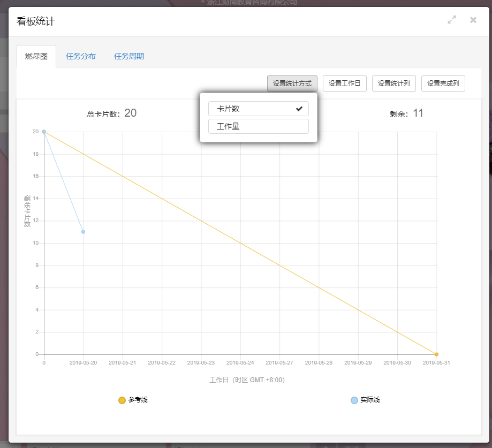492x448 pixels.
Task: Close the 看板统计 dialog
Action: [x=473, y=20]
